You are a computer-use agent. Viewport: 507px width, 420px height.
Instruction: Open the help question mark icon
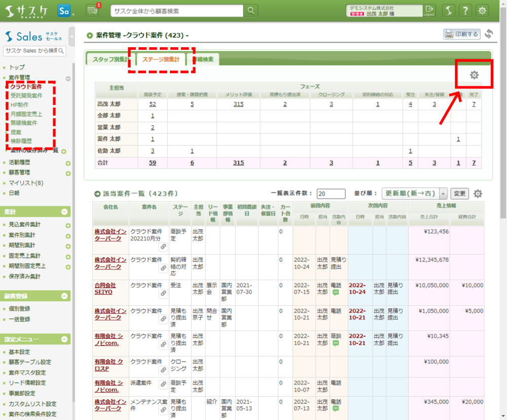click(x=465, y=11)
